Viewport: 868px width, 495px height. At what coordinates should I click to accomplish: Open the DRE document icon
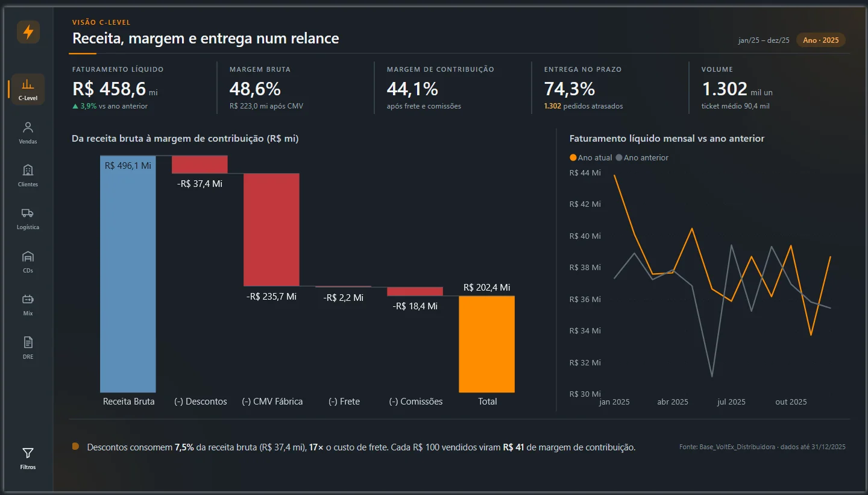click(x=28, y=342)
